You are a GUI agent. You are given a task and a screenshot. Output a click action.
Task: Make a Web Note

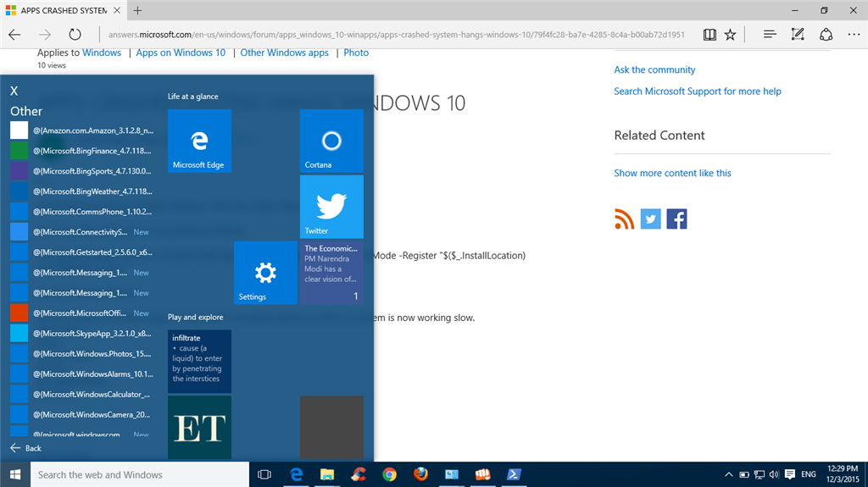pyautogui.click(x=798, y=35)
